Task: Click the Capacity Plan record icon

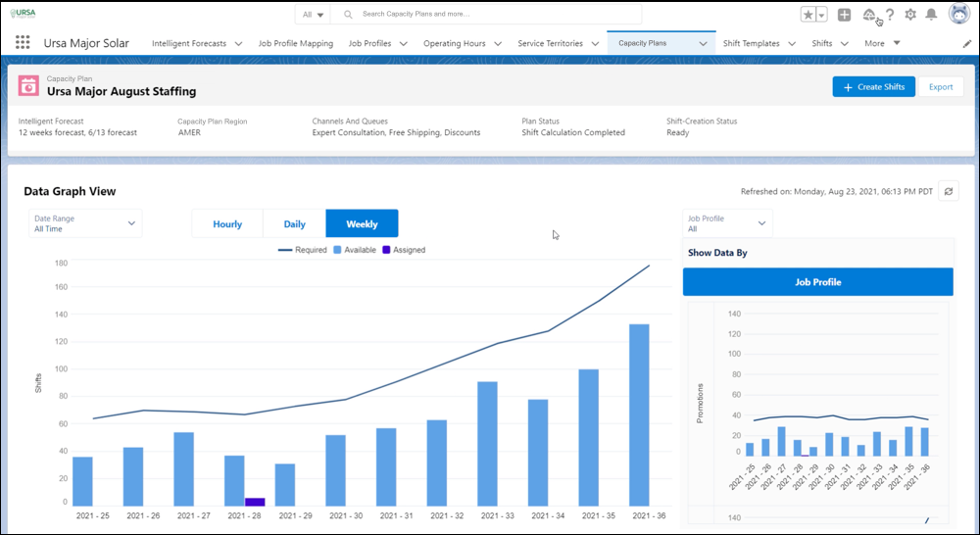Action: pyautogui.click(x=28, y=85)
